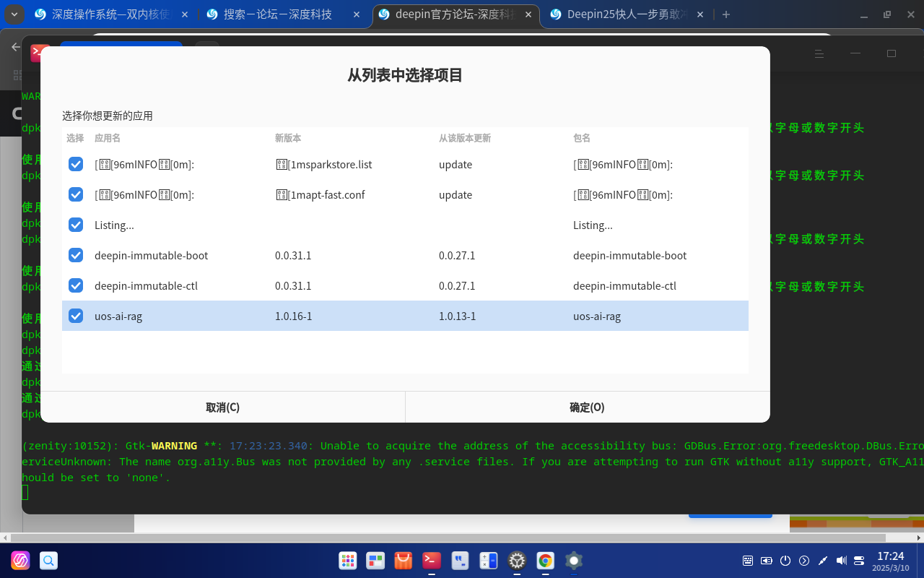Viewport: 924px width, 578px height.
Task: Uncheck the uos-ai-rag checkbox
Action: tap(76, 316)
